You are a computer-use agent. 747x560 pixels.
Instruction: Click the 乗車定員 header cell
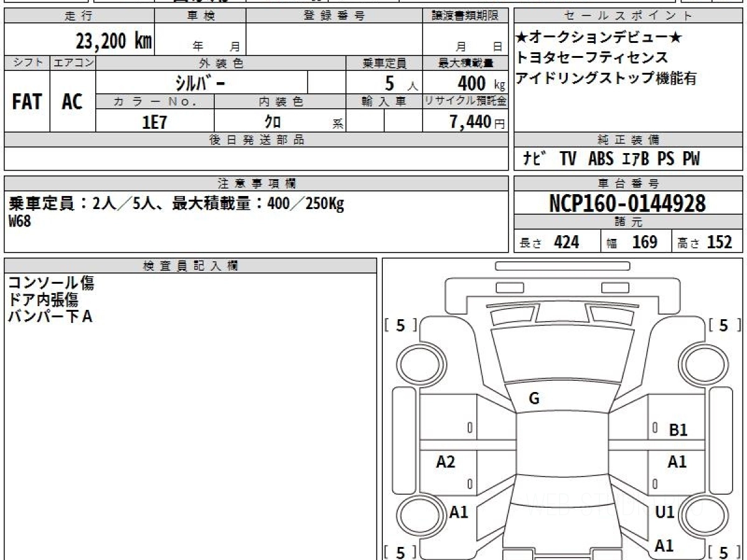(384, 63)
